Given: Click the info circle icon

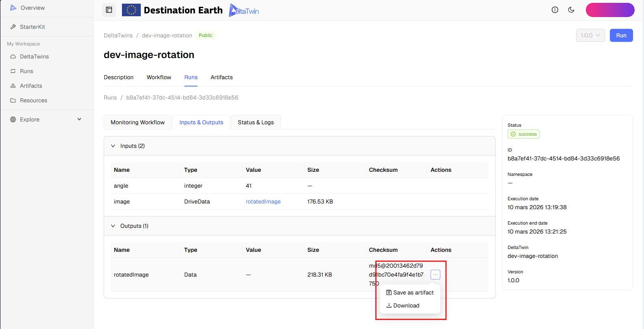Looking at the screenshot, I should coord(555,10).
